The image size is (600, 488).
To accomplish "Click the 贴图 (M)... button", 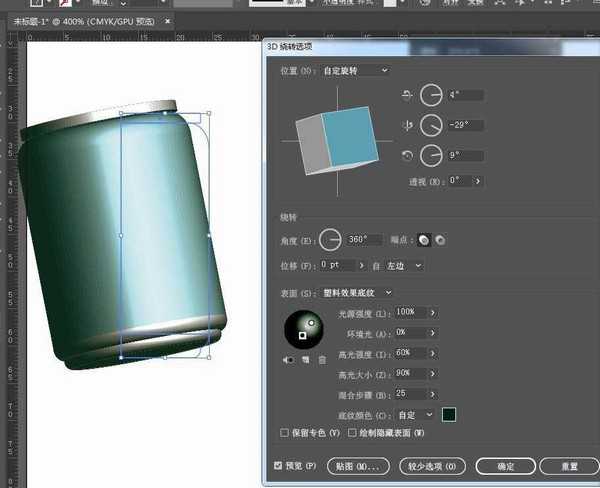I will tap(356, 466).
